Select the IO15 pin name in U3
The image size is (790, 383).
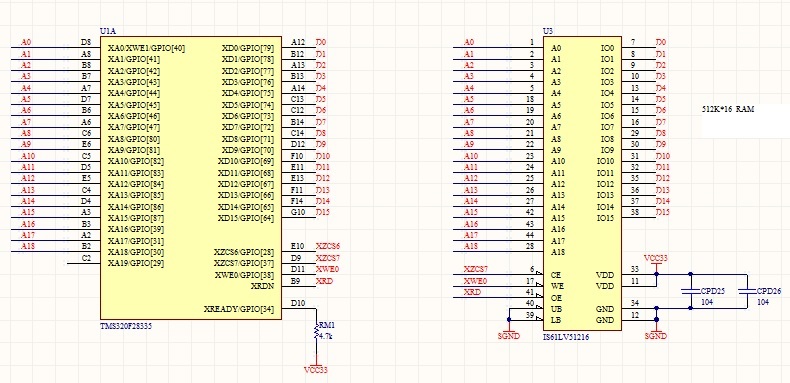point(606,218)
